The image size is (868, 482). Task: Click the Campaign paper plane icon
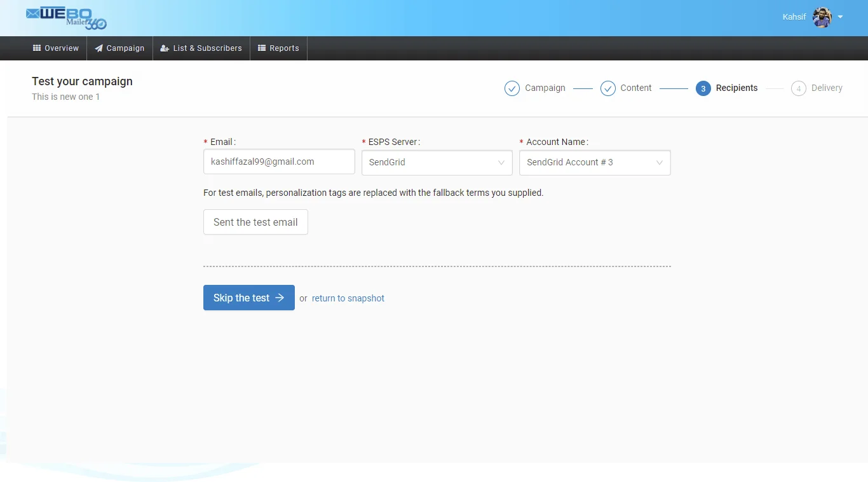click(x=99, y=48)
